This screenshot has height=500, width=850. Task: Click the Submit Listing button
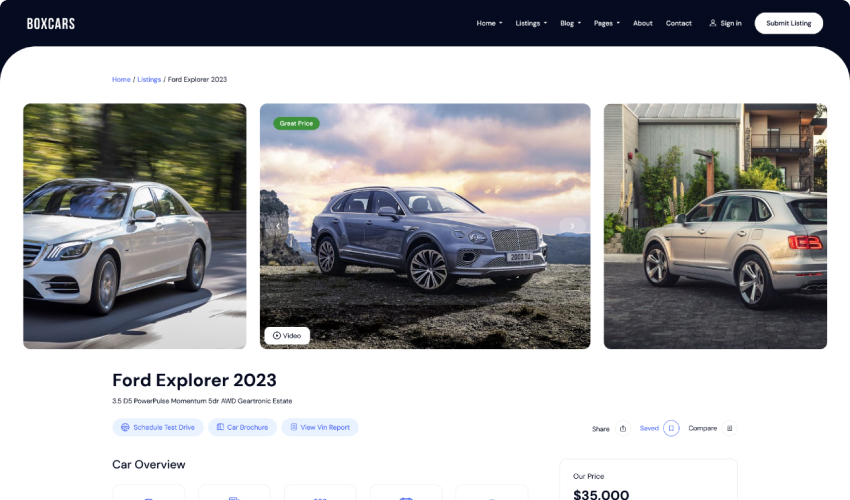pyautogui.click(x=789, y=23)
